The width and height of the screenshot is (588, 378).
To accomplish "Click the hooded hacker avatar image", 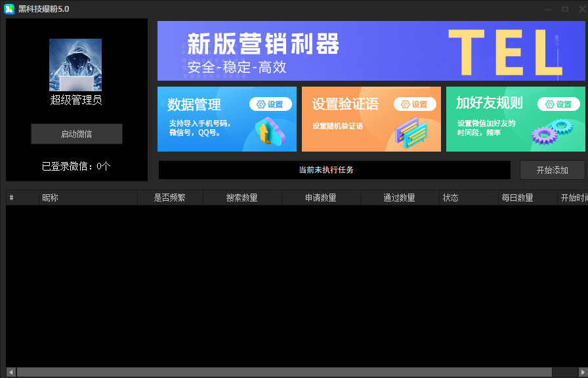I will coord(75,64).
